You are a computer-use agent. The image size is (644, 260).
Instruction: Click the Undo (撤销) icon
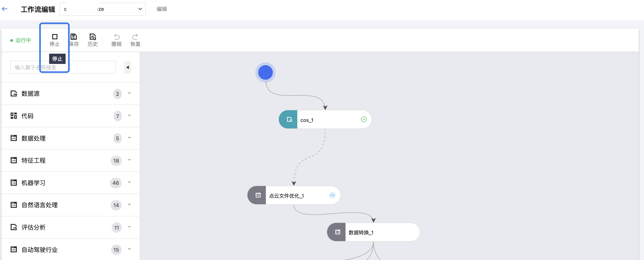[x=117, y=37]
